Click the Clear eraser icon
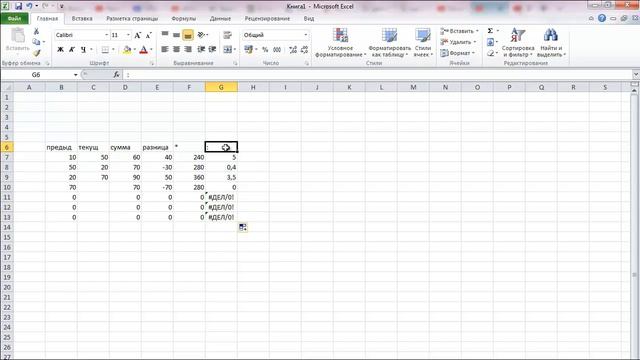640x360 pixels. click(x=491, y=53)
